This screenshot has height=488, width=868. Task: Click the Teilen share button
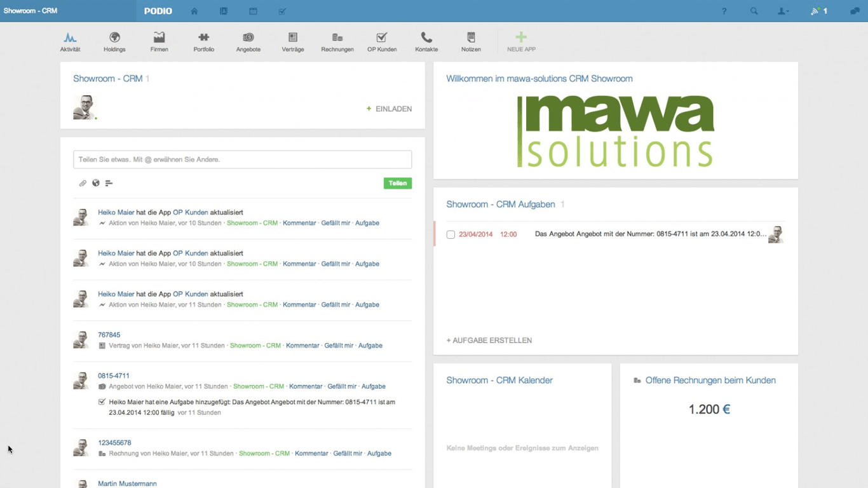(x=398, y=183)
